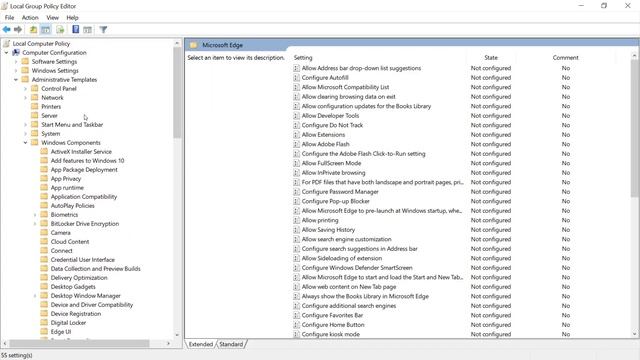The image size is (640, 360).
Task: Click policy icon beside Configure kiosk mode
Action: (296, 334)
